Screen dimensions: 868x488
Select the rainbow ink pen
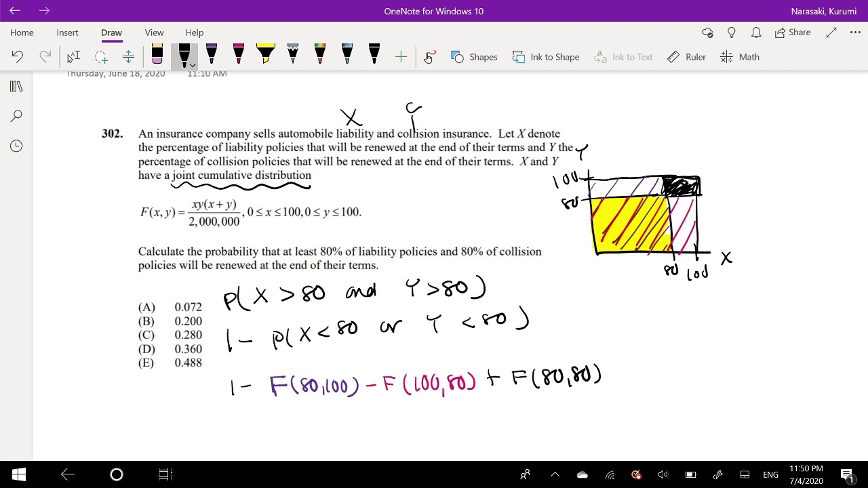click(320, 55)
